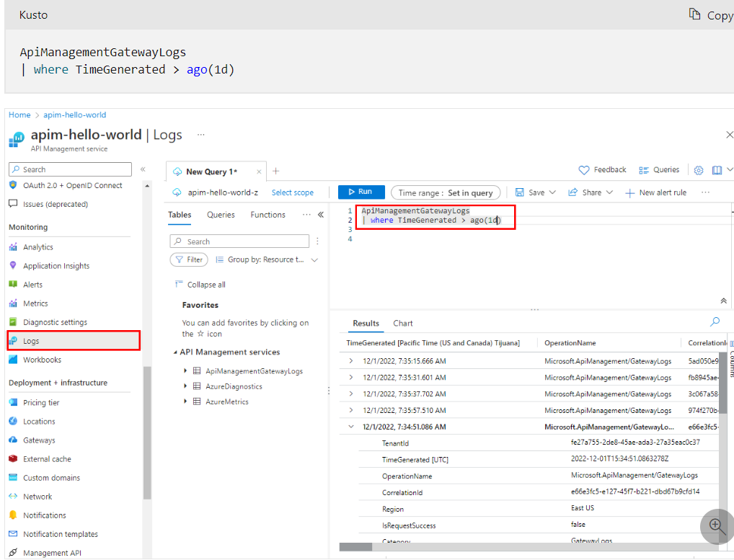
Task: Open Network settings
Action: [37, 497]
